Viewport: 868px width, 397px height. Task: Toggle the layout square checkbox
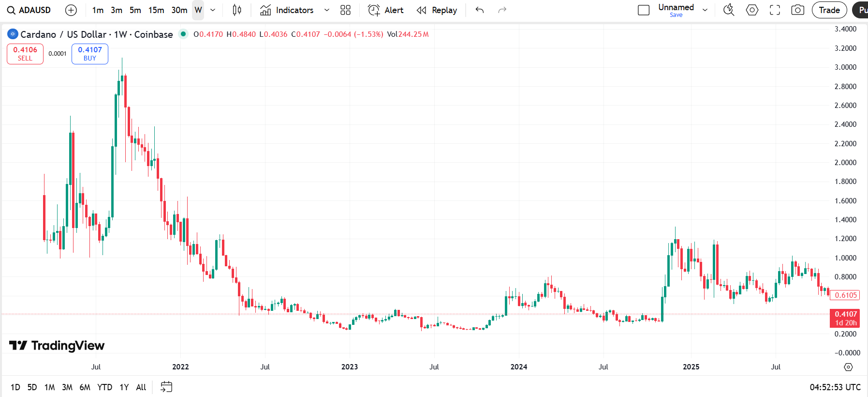point(644,10)
